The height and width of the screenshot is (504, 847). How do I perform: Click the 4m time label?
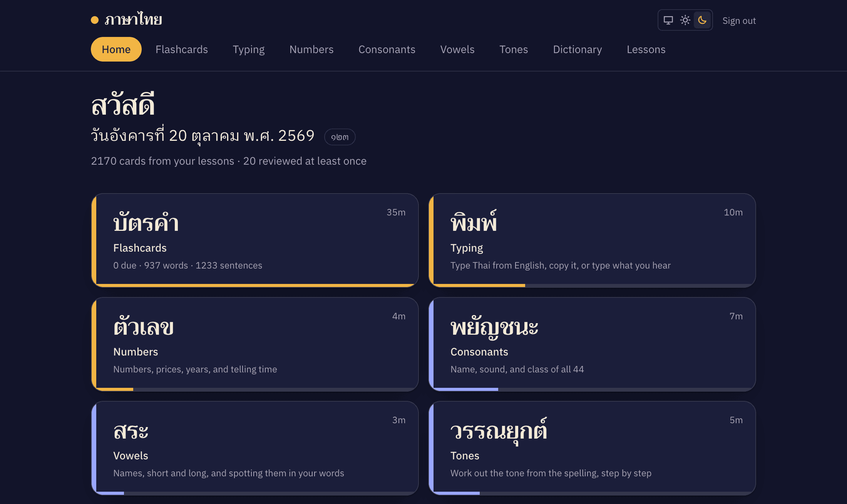click(399, 316)
